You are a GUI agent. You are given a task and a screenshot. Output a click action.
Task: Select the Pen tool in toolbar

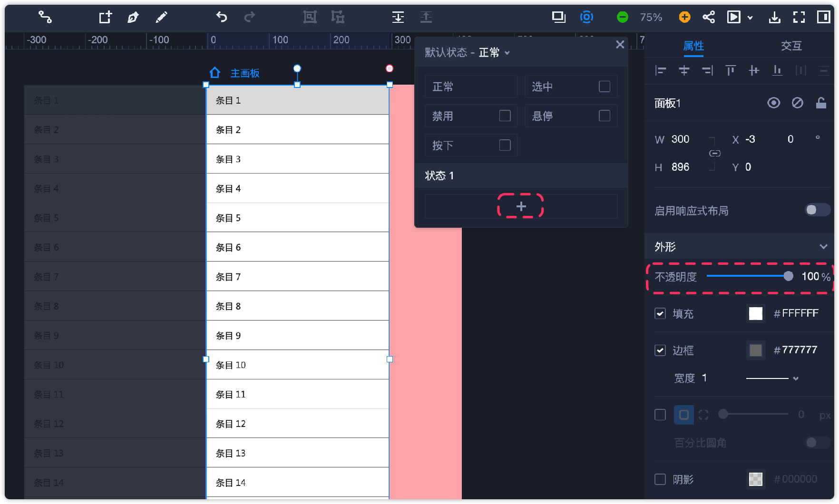pyautogui.click(x=133, y=18)
